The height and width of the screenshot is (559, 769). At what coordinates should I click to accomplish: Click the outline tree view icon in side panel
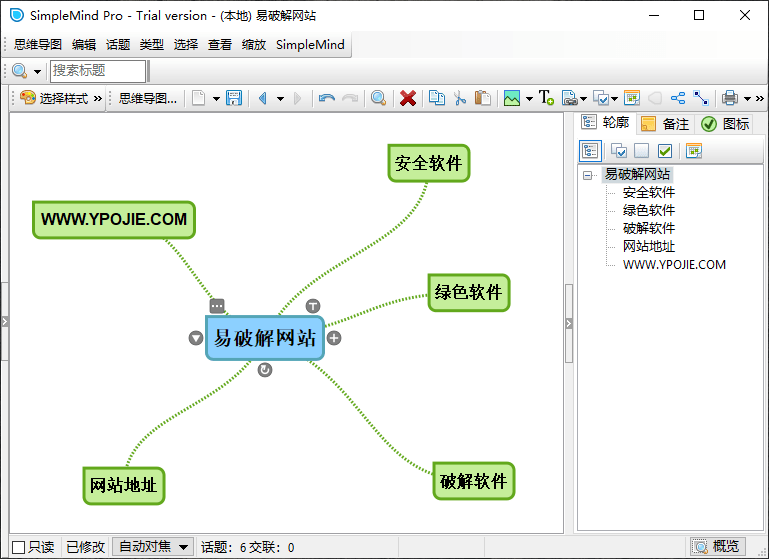(x=590, y=151)
